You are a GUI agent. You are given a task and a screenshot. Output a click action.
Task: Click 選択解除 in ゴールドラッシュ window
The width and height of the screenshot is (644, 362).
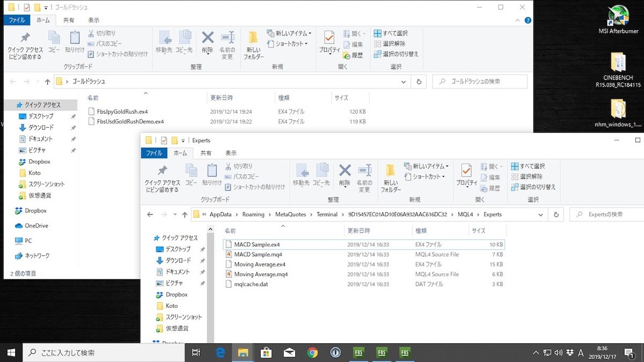tap(390, 43)
